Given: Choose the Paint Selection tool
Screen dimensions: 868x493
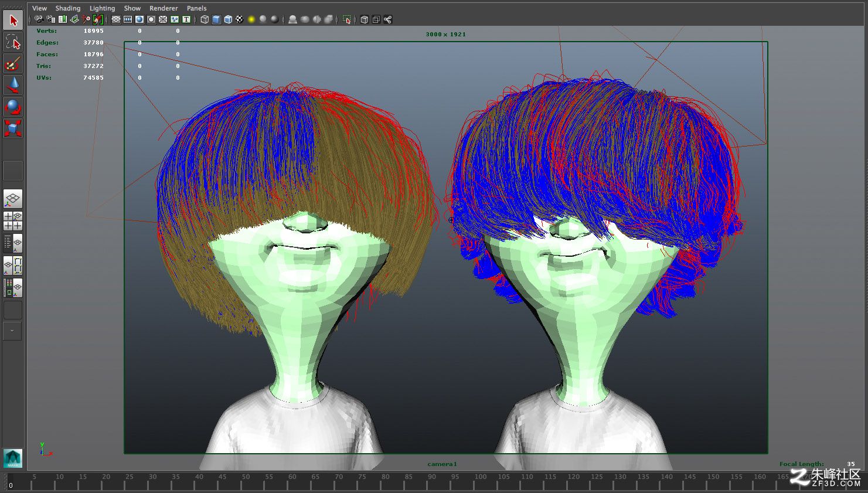Looking at the screenshot, I should coord(13,64).
